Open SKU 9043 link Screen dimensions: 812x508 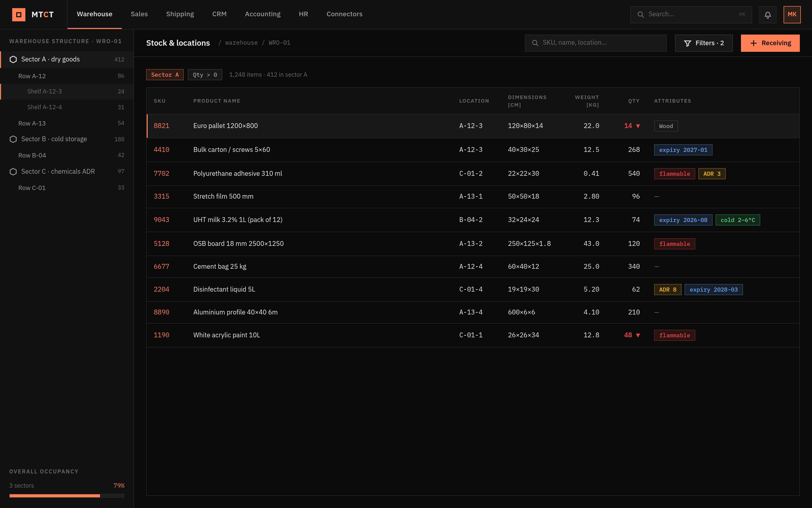[161, 220]
